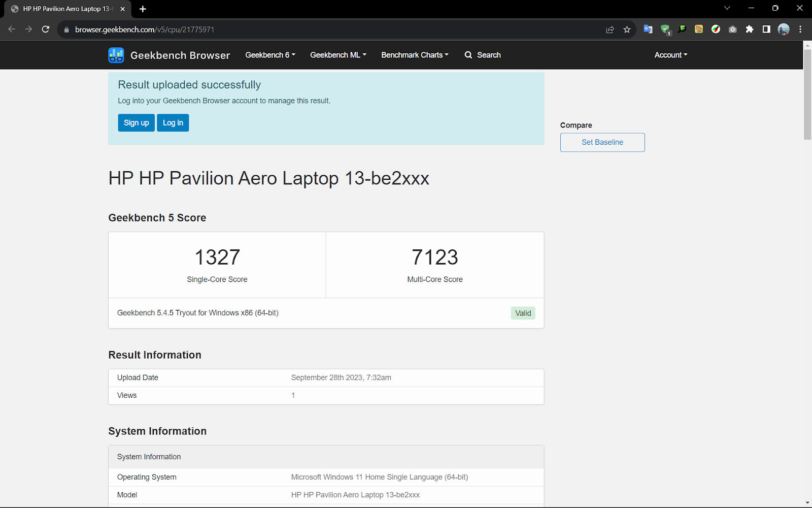Click the 'System Information' table header row
The width and height of the screenshot is (812, 508).
(x=326, y=457)
